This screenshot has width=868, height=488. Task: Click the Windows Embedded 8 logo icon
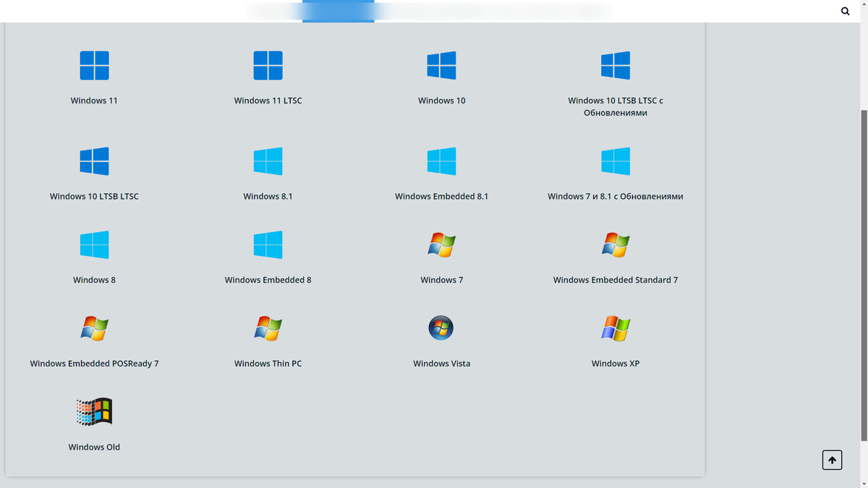(x=268, y=245)
